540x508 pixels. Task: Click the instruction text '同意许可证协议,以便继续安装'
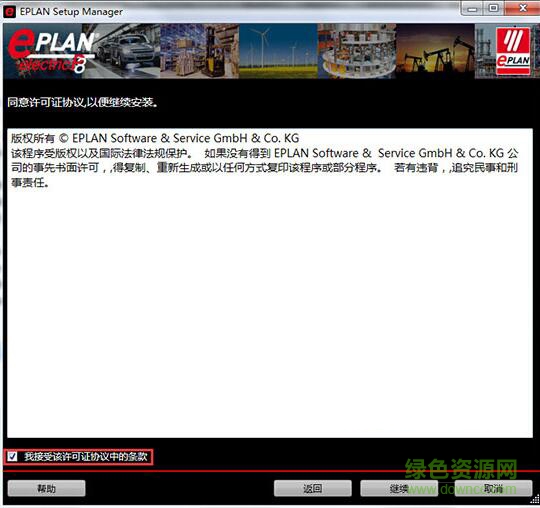pos(83,102)
